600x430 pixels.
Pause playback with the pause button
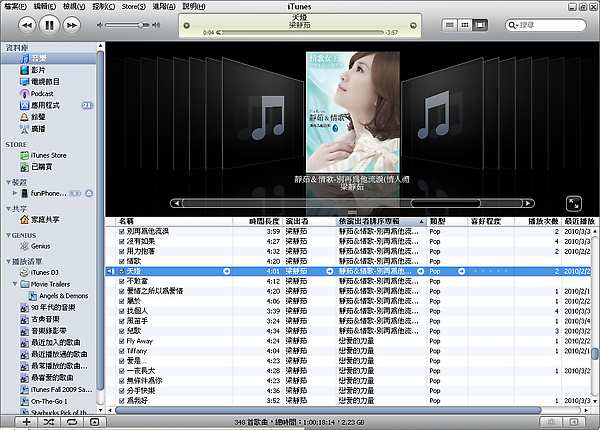pos(49,26)
